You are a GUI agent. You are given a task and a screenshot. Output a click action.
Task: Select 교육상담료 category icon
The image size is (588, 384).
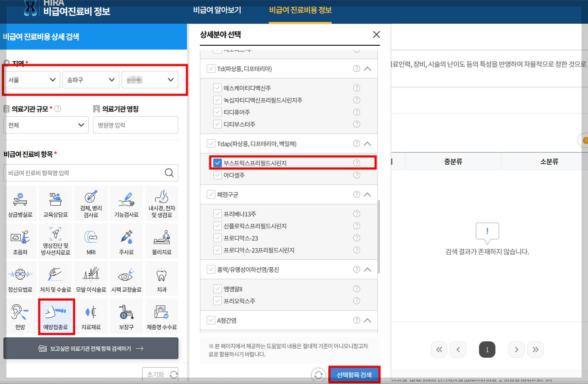coord(56,204)
